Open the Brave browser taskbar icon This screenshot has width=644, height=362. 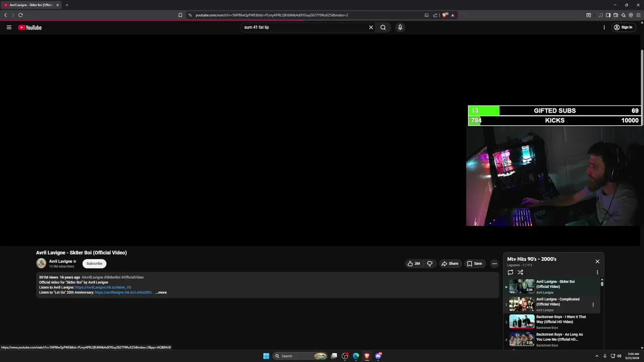point(367,356)
